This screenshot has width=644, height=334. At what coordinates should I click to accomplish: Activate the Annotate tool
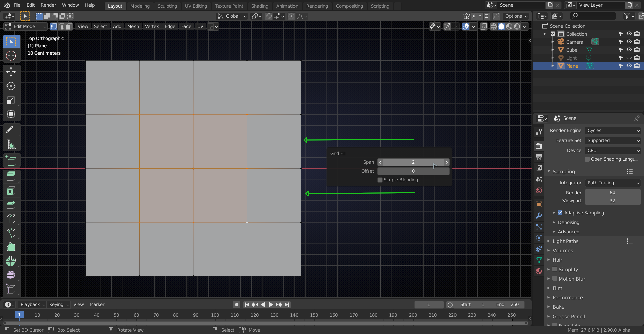[x=11, y=129]
